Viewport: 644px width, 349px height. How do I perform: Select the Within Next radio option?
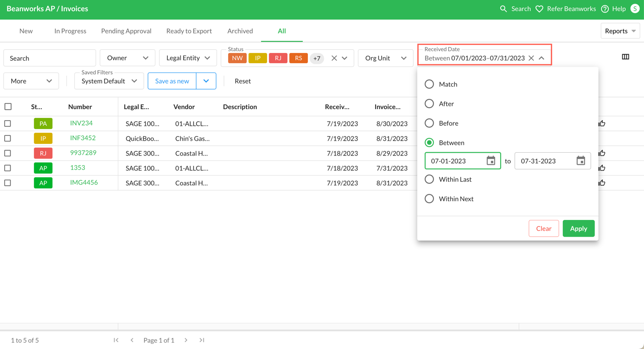pos(429,199)
